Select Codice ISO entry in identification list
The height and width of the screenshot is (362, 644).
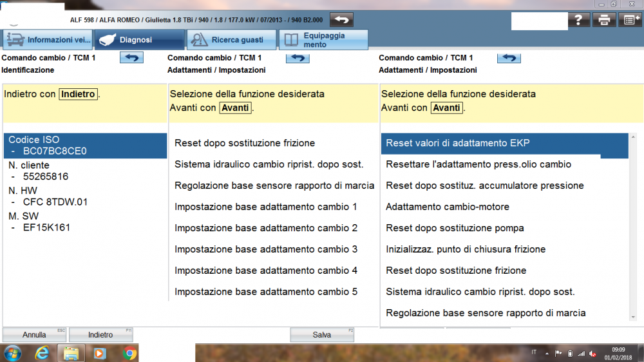coord(84,145)
